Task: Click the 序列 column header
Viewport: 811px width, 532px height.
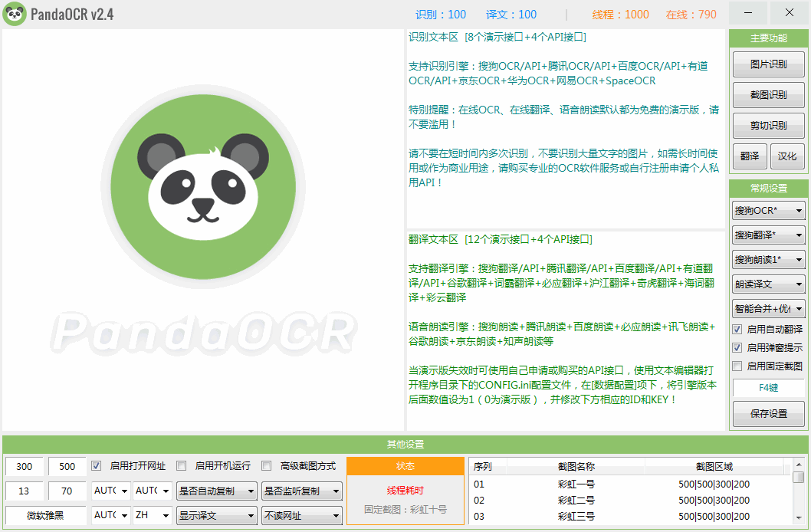Action: click(488, 466)
